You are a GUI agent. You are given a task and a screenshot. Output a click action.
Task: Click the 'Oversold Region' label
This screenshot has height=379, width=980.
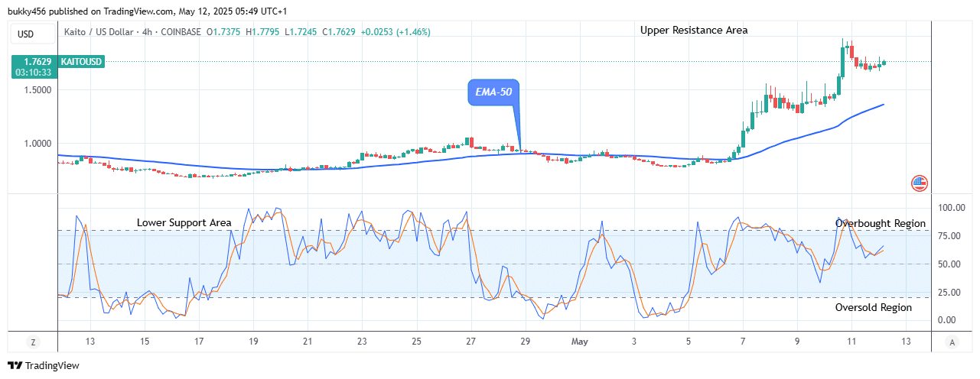[873, 307]
